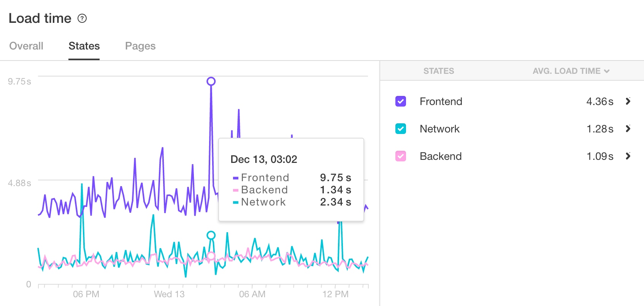
Task: Uncheck the Frontend state checkbox
Action: click(x=401, y=101)
